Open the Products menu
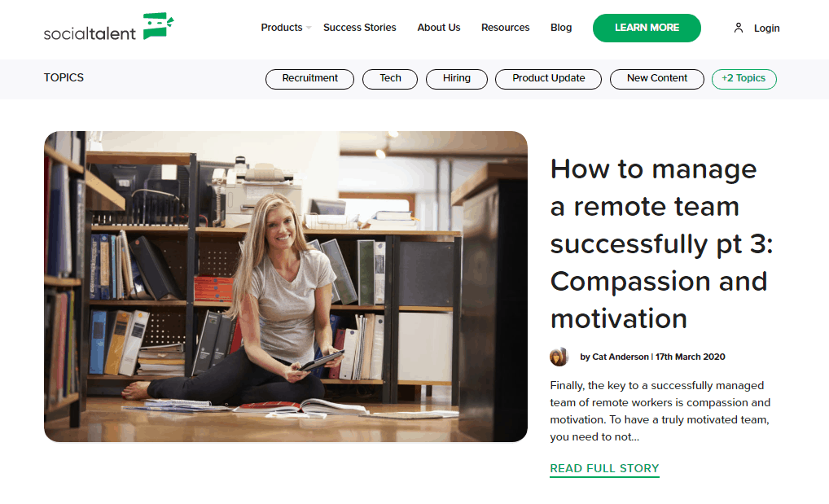 (281, 28)
